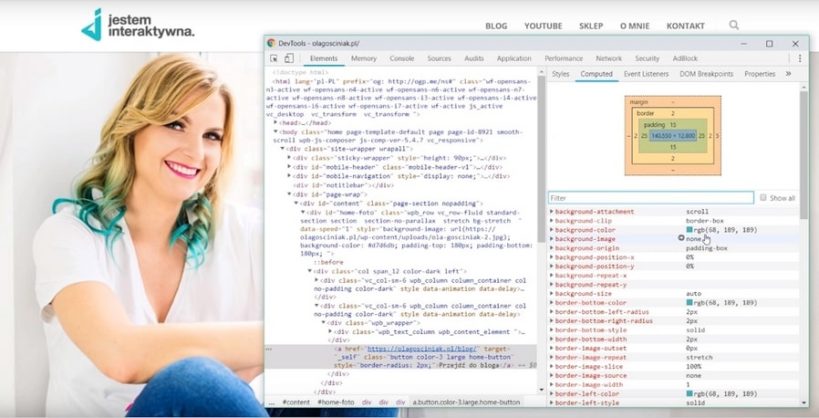The image size is (819, 418).
Task: Click the Chrome icon in DevTools title bar
Action: 271,43
